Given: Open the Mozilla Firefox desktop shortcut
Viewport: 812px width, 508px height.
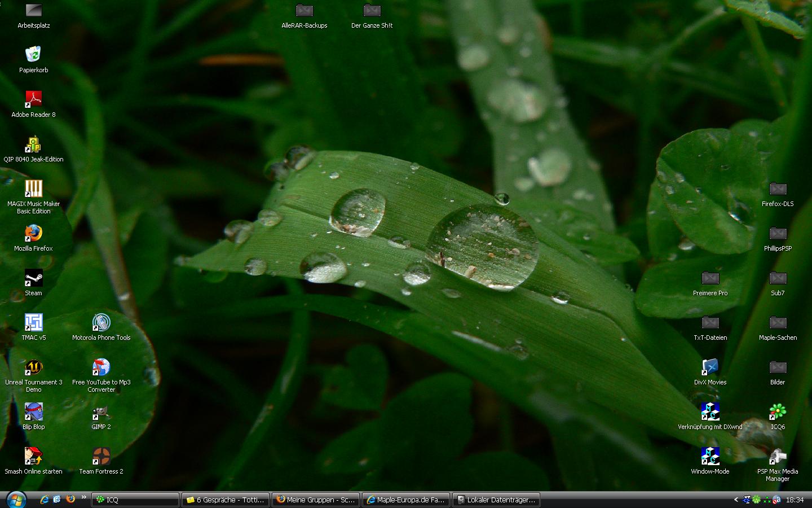Looking at the screenshot, I should (x=33, y=233).
